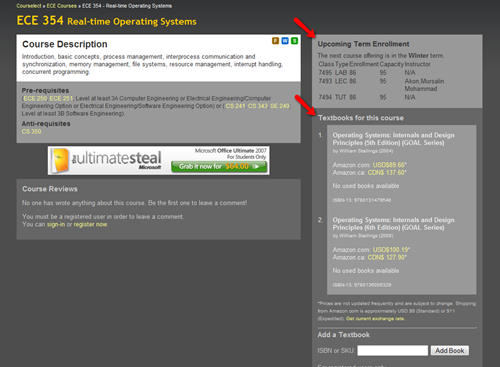The image size is (500, 367).
Task: Open the USD$100.15 Amazon.com price link
Action: (391, 250)
